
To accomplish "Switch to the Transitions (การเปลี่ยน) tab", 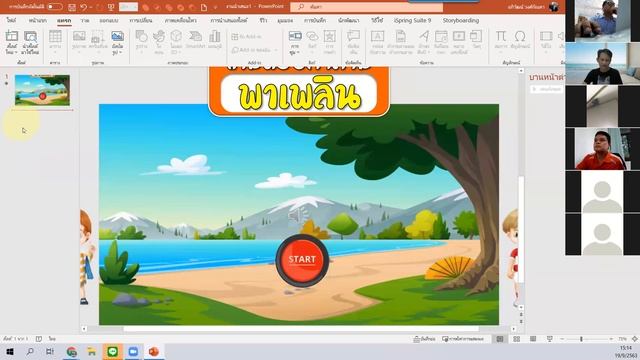I will pos(141,20).
